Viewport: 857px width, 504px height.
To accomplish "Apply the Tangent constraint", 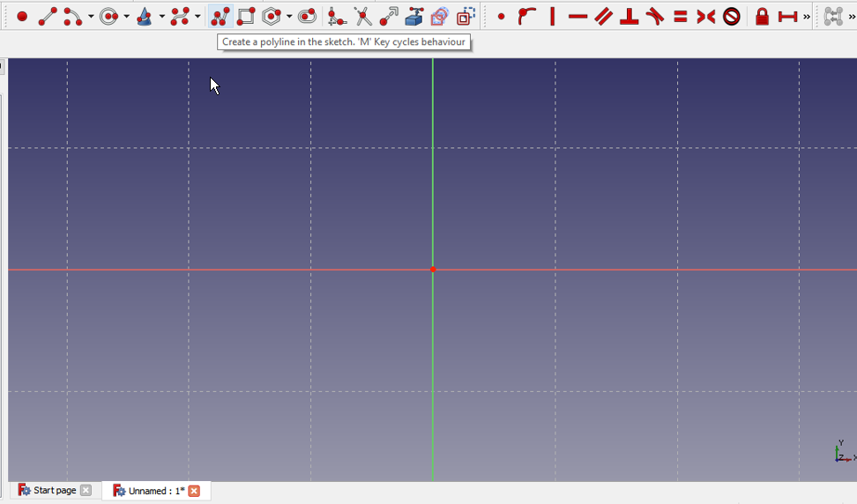I will [655, 17].
